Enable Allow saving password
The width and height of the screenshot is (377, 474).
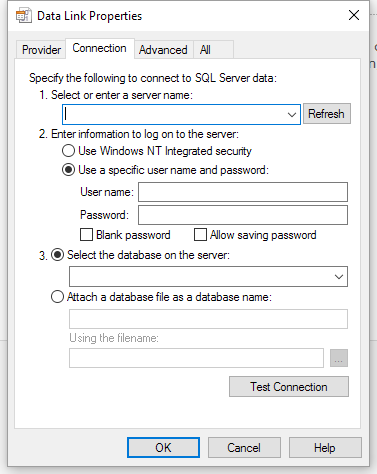[200, 235]
